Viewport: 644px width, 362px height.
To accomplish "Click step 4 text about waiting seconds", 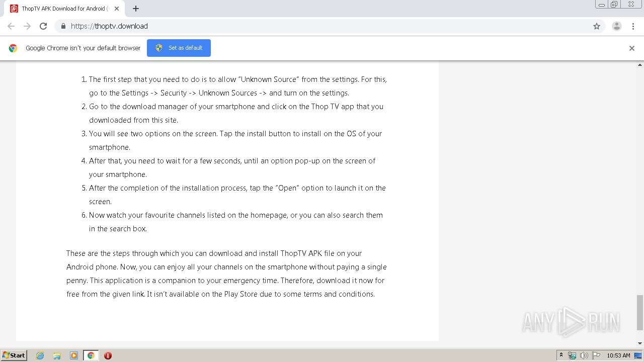I will [x=232, y=167].
